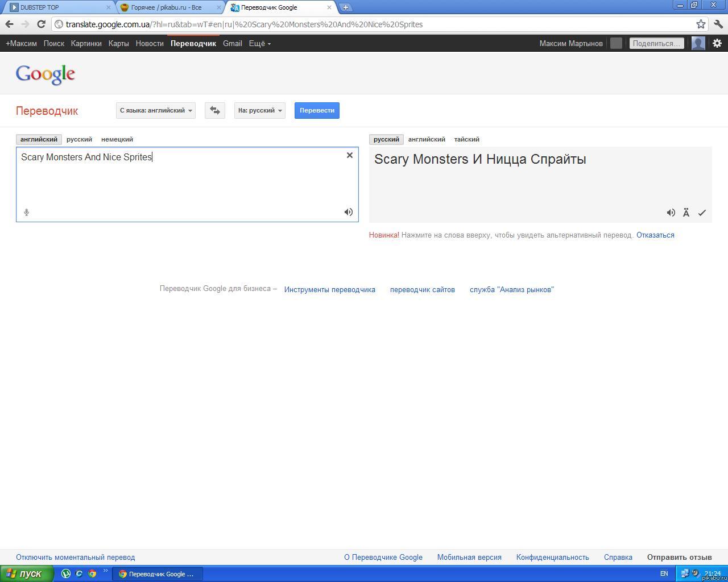Image resolution: width=728 pixels, height=582 pixels.
Task: Click the Отключить моментальный перевод link
Action: coord(76,558)
